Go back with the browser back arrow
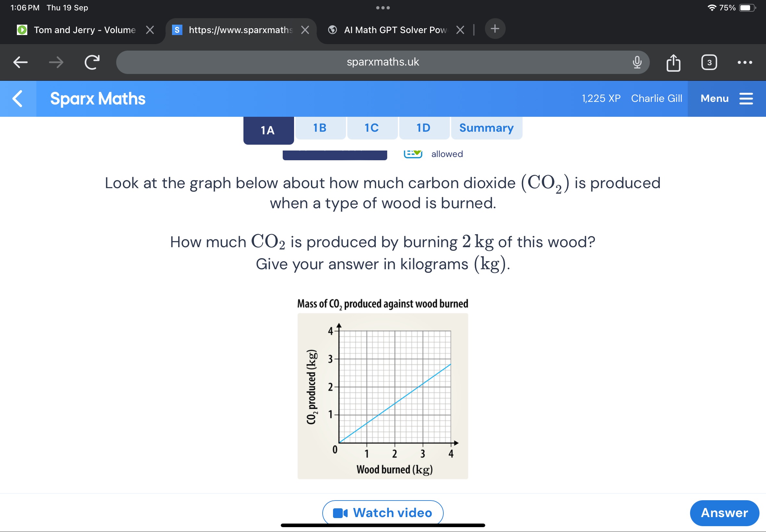 point(20,62)
